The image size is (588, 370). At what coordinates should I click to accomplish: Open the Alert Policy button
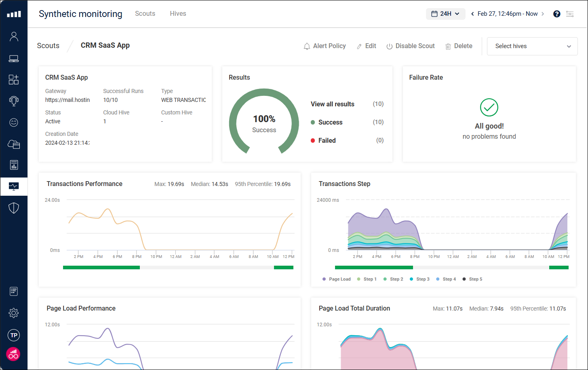(325, 46)
